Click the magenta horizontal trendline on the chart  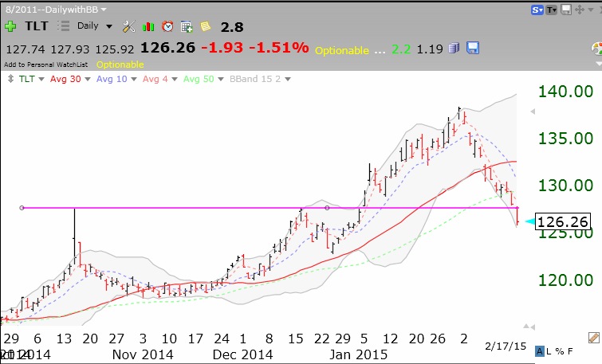tap(239, 208)
